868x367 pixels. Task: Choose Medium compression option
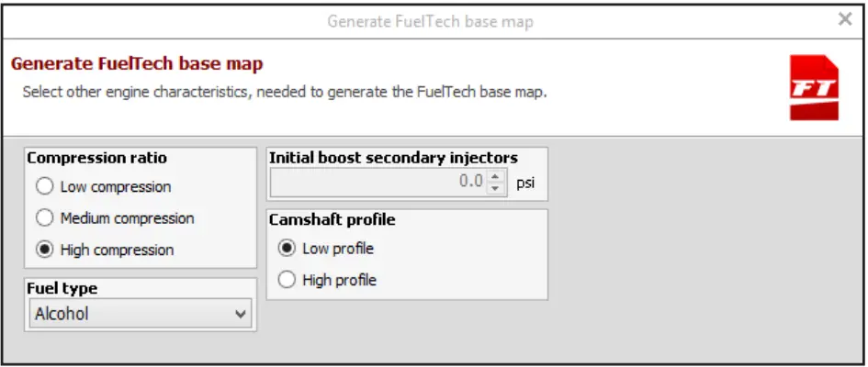tap(45, 218)
